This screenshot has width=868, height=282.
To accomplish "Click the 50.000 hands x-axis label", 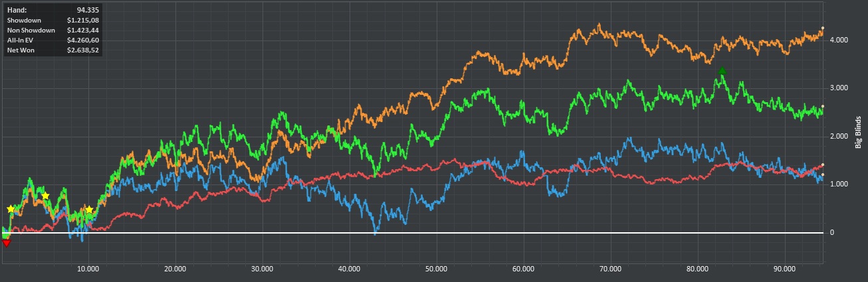I will pyautogui.click(x=436, y=269).
